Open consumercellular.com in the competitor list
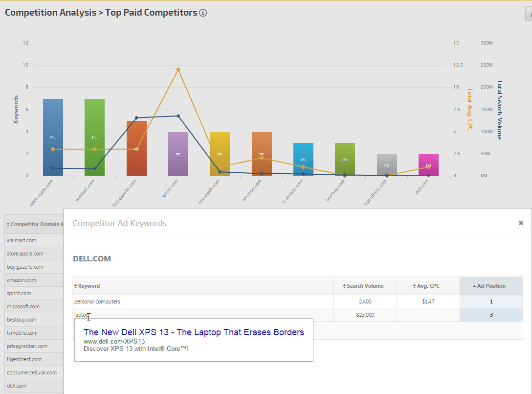Image resolution: width=532 pixels, height=394 pixels. (x=31, y=372)
